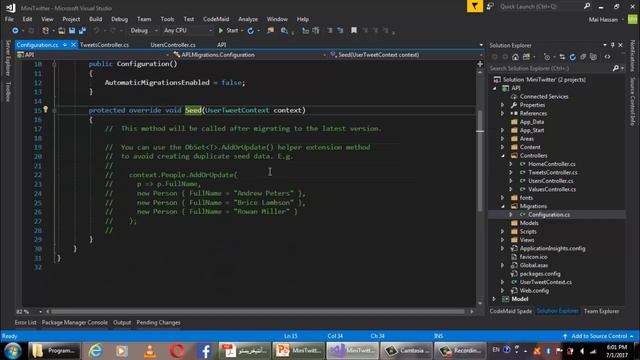Viewport: 640px width, 360px height.
Task: Click the Quick Launch search magnifier icon
Action: click(x=587, y=6)
